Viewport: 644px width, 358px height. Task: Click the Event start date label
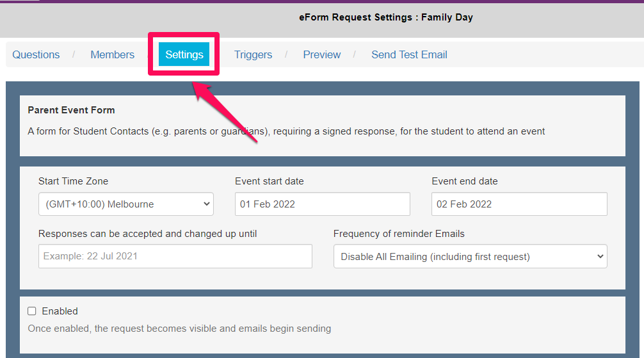(269, 181)
